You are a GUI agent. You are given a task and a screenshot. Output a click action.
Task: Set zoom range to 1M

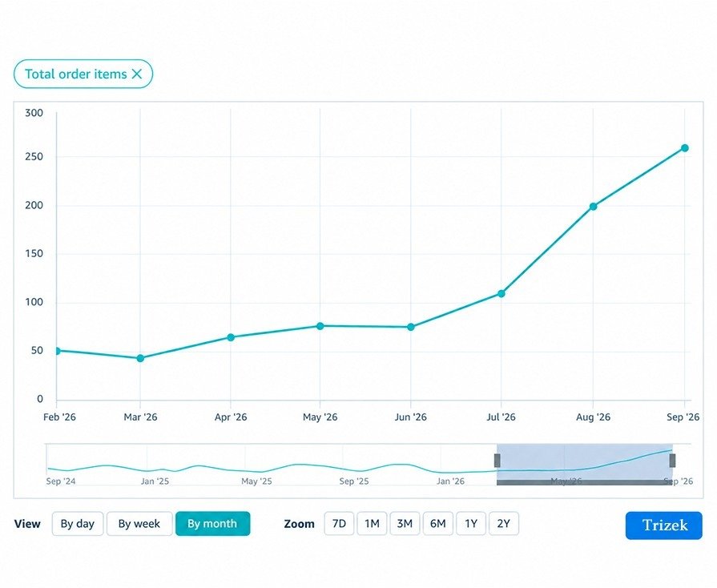(x=372, y=524)
